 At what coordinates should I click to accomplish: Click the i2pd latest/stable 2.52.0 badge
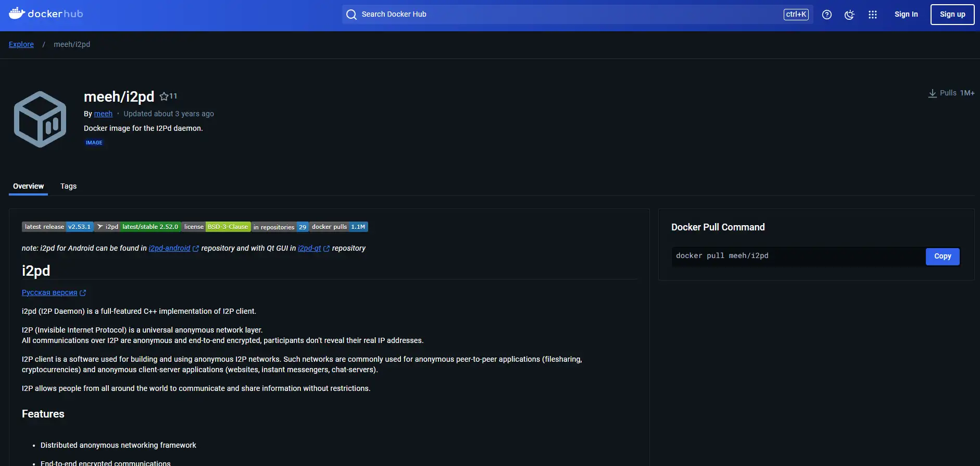point(137,227)
